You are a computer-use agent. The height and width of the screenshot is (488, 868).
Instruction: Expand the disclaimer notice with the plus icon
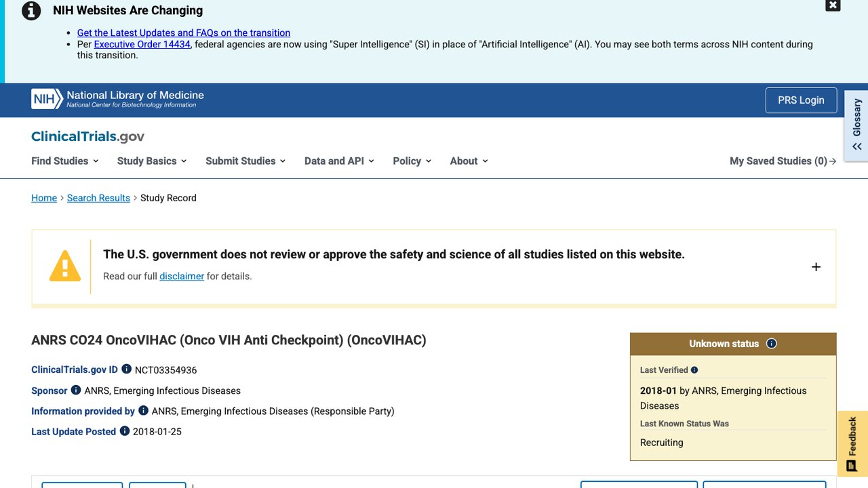coord(816,267)
